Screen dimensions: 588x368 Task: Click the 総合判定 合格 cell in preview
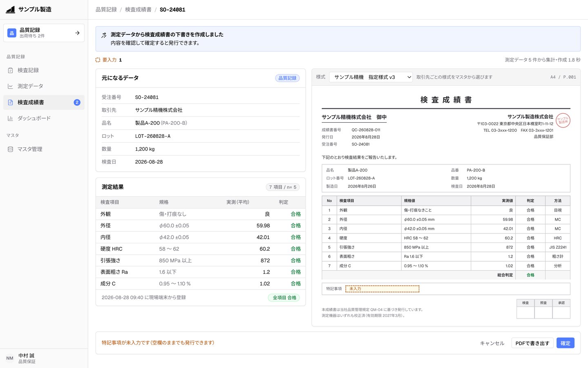[530, 275]
